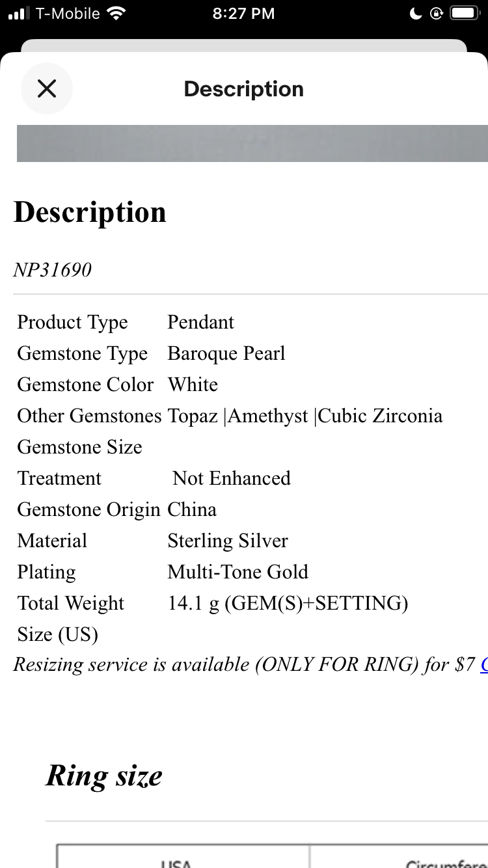Tap the bold Description heading
Viewport: 488px width, 868px height.
tap(90, 213)
